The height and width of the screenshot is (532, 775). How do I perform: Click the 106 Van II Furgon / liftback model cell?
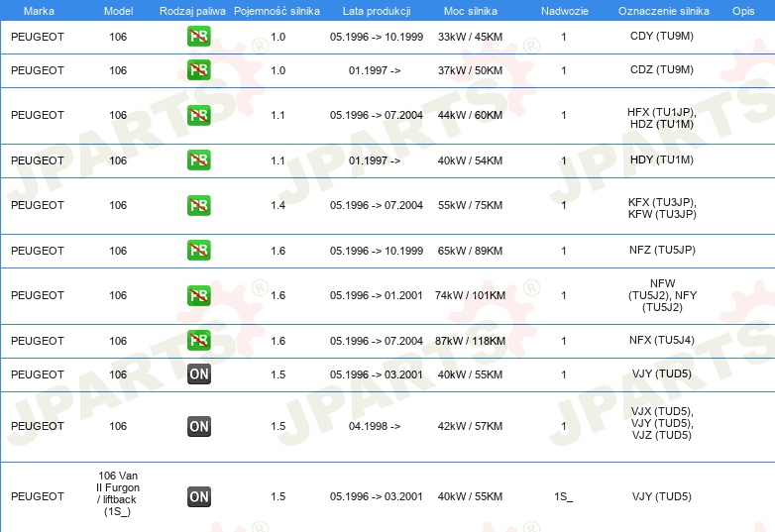(x=118, y=493)
